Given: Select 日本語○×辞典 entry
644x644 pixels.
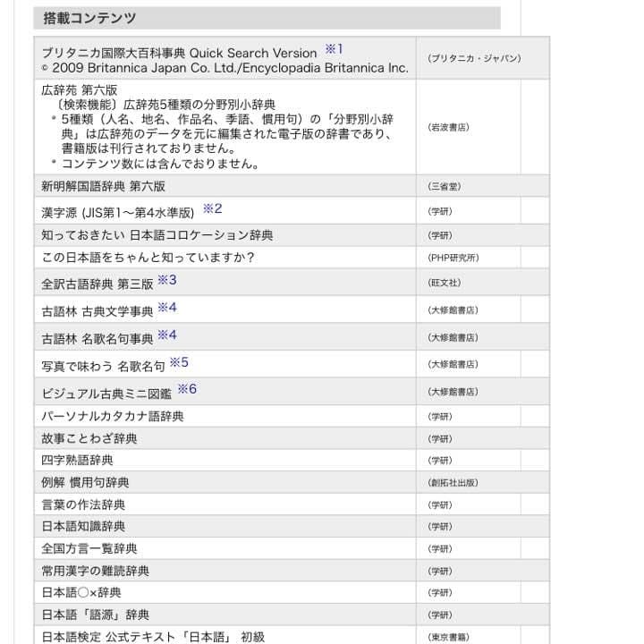Looking at the screenshot, I should coord(81,593).
